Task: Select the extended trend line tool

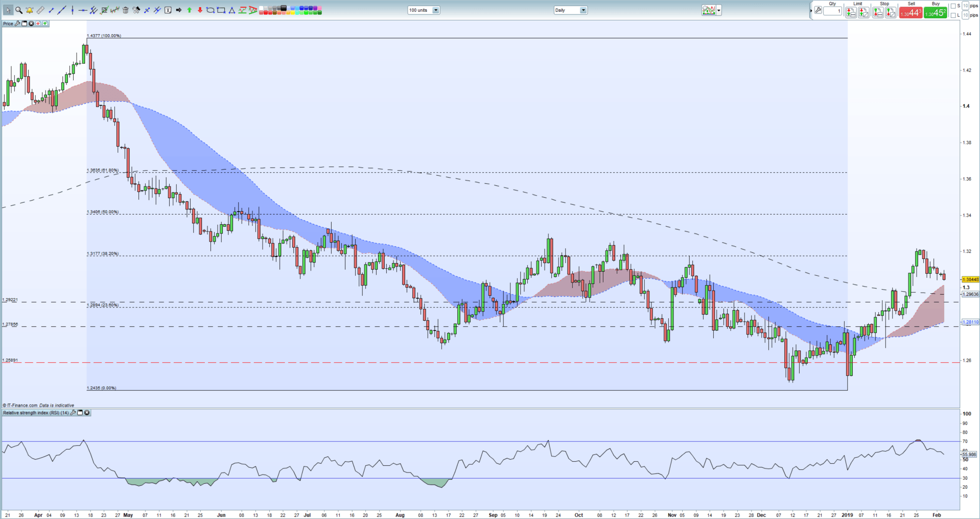Action: click(62, 10)
